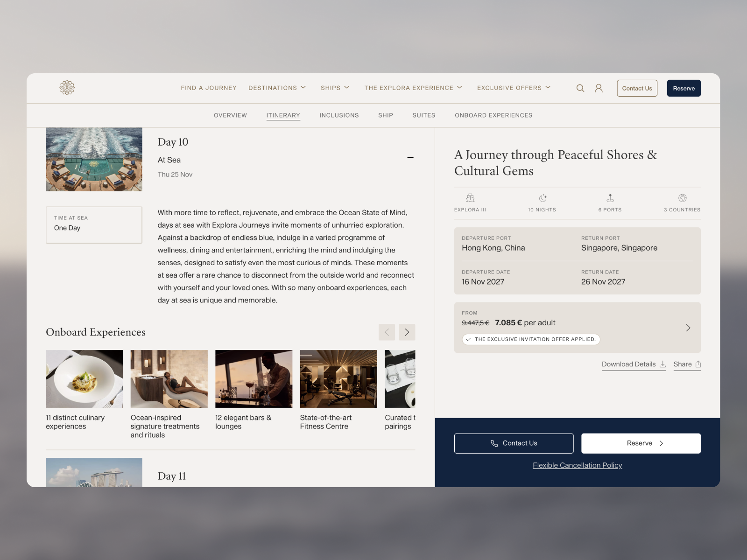
Task: Click the 10 Nights moon icon
Action: click(543, 198)
